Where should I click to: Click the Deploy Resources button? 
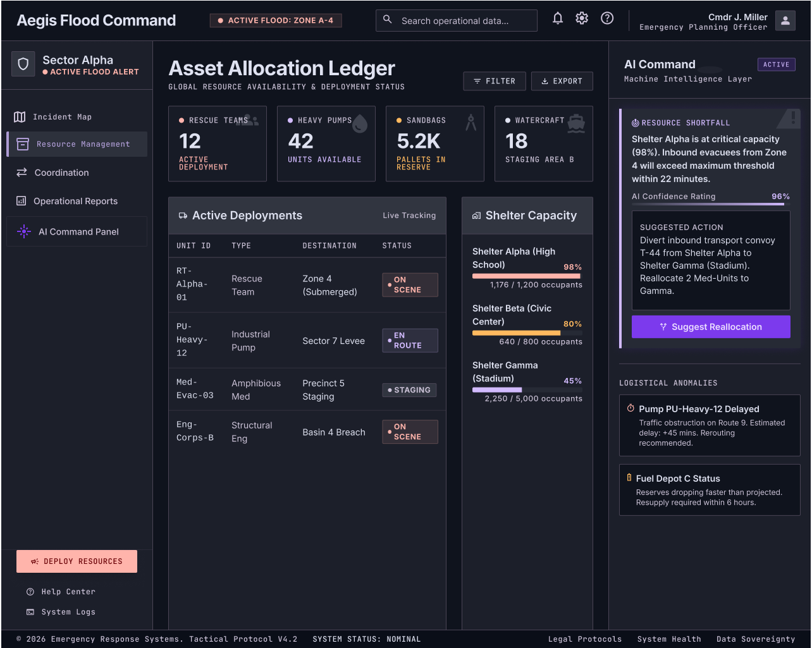click(77, 561)
